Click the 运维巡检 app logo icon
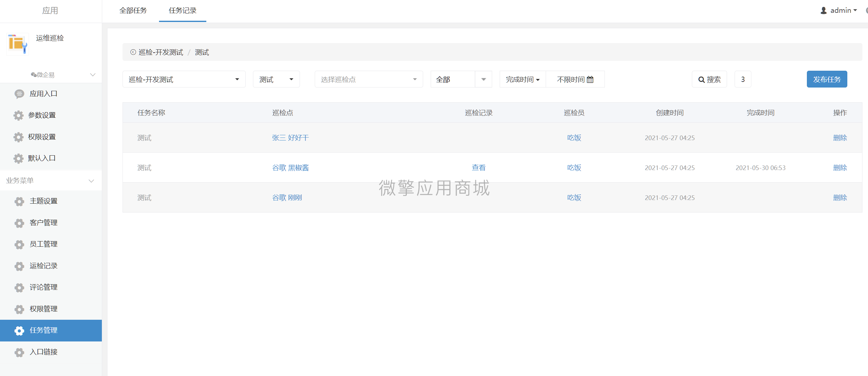Image resolution: width=868 pixels, height=376 pixels. pos(17,43)
